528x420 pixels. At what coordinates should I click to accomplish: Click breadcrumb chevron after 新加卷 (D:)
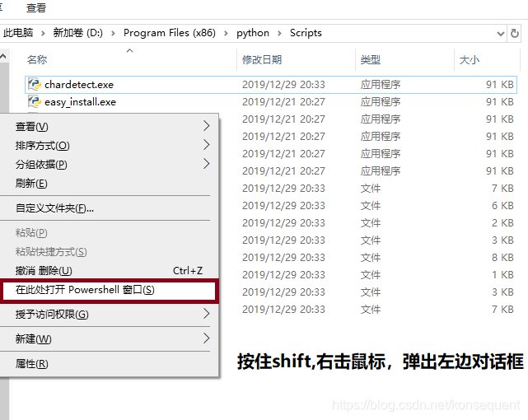click(x=113, y=33)
